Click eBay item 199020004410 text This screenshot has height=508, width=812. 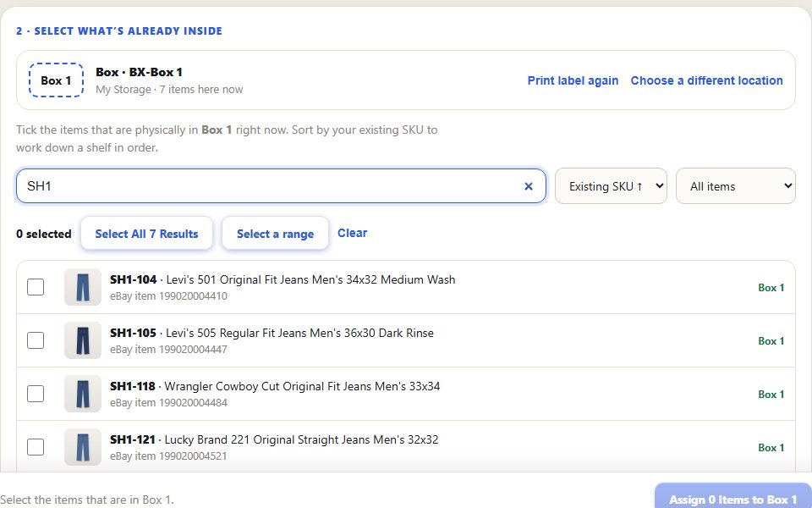(x=168, y=296)
